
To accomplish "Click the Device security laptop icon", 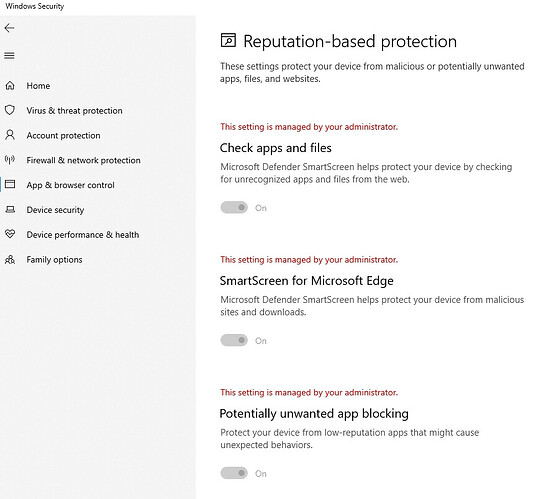I will (10, 210).
